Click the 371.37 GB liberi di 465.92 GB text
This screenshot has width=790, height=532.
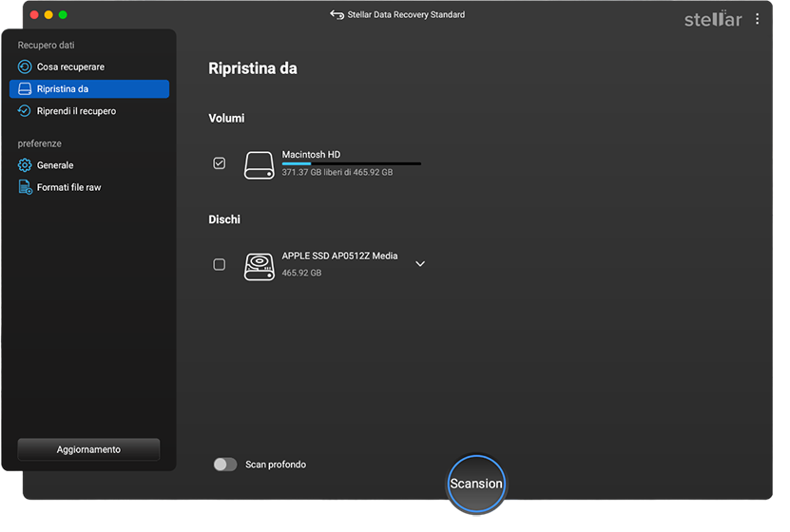tap(337, 172)
